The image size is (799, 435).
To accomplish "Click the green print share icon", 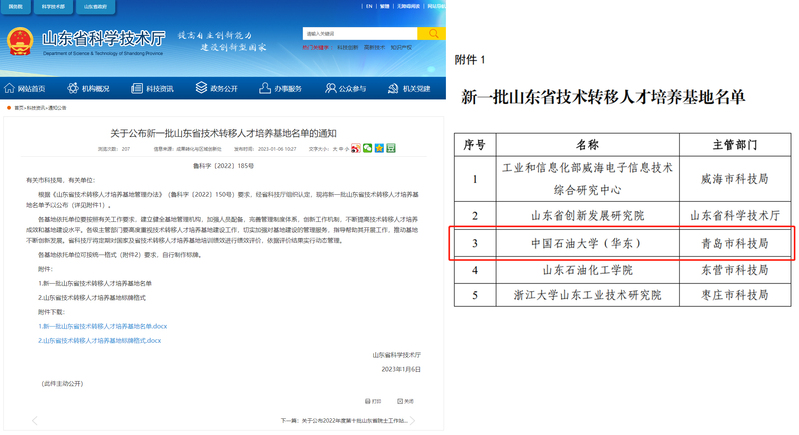I will [x=390, y=149].
